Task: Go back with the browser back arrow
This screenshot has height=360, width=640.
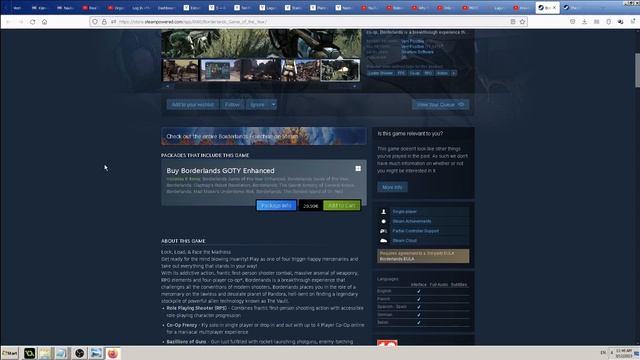Action: click(x=8, y=22)
